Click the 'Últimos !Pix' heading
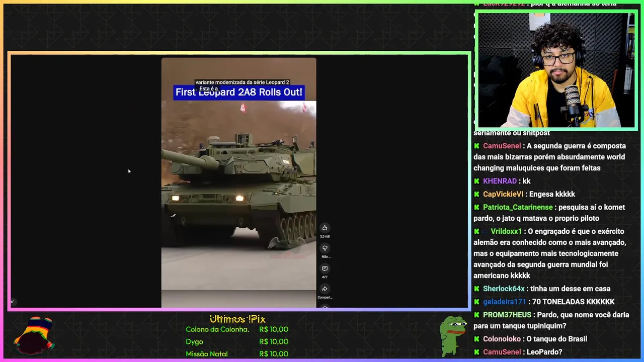Viewport: 644px width, 362px height. [237, 319]
